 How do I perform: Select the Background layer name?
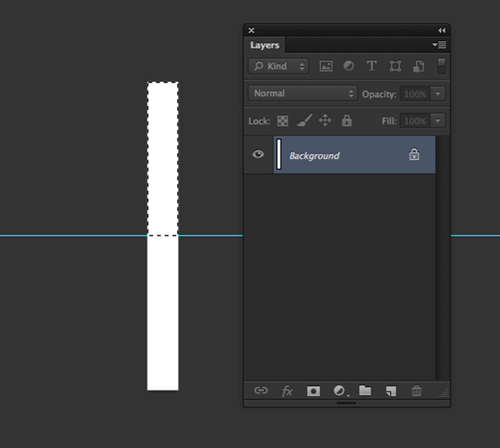pos(315,156)
